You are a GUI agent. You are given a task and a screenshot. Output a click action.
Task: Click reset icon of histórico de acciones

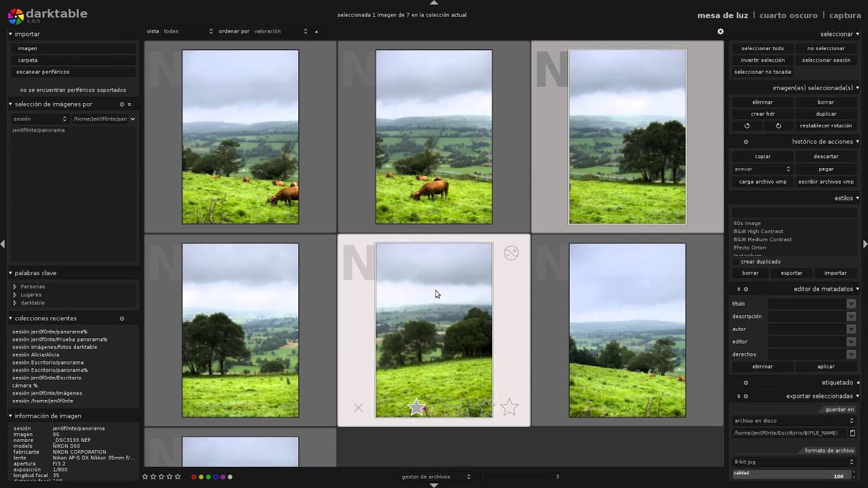(x=746, y=142)
